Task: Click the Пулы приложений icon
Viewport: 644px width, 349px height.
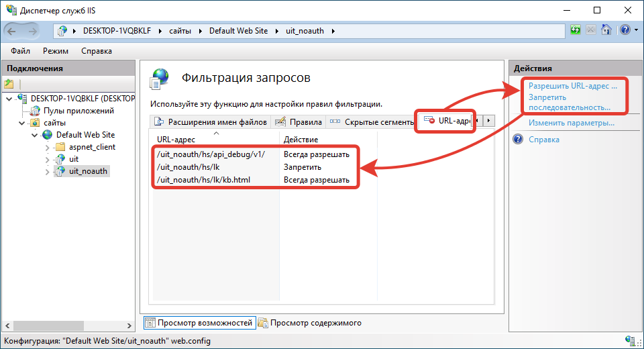Action: click(x=36, y=111)
